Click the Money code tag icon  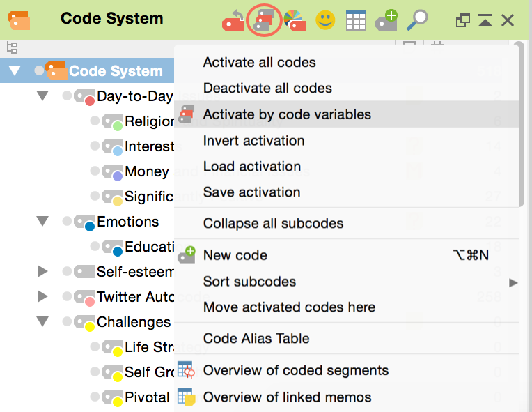click(112, 173)
